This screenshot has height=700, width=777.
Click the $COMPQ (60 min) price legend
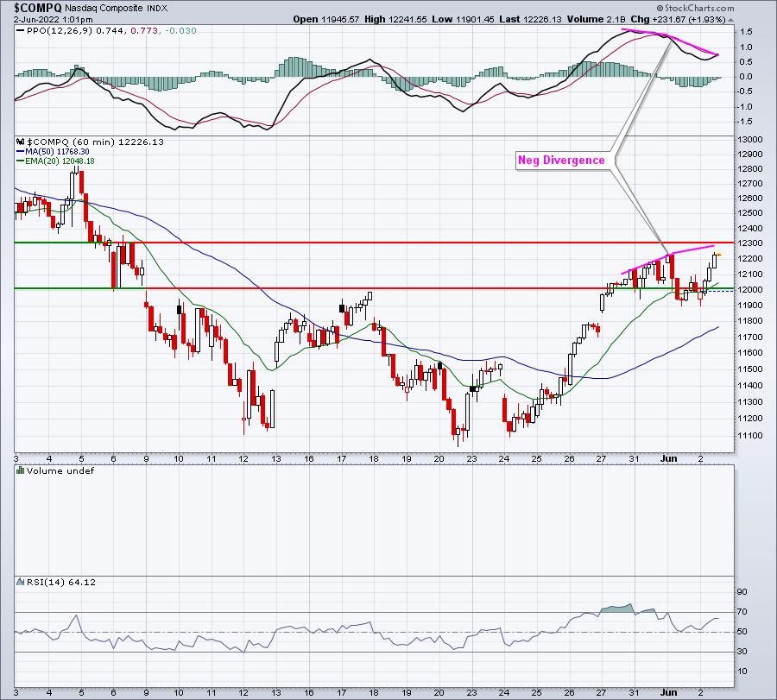click(x=66, y=142)
